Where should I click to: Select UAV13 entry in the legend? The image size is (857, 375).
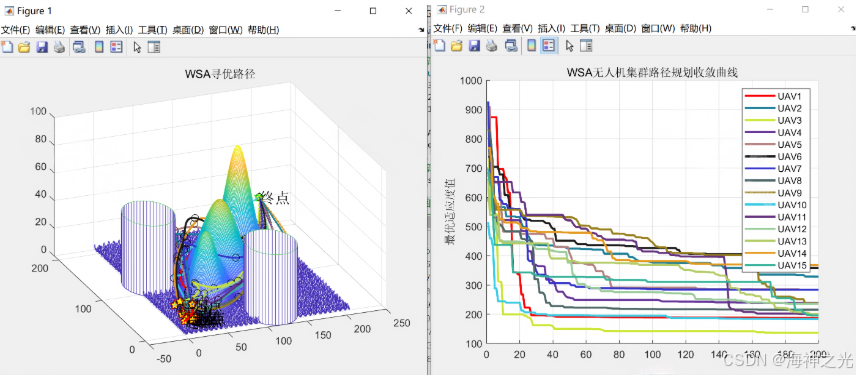[x=777, y=241]
